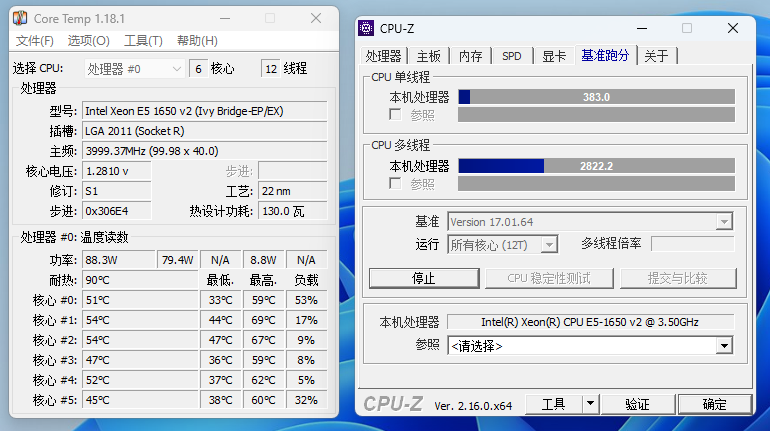The width and height of the screenshot is (770, 431).
Task: Click the multi-thread score bar showing 2822.2
Action: (x=597, y=166)
